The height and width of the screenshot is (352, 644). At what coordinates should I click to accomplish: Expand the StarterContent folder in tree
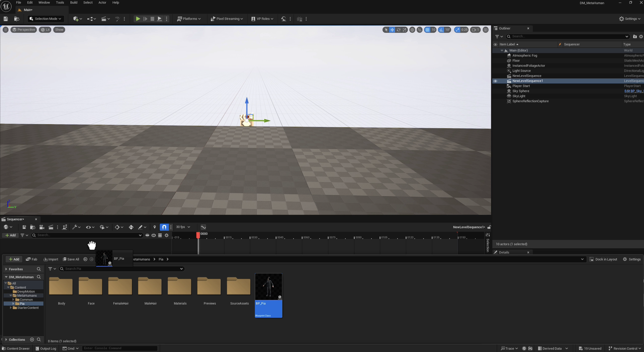[11, 308]
